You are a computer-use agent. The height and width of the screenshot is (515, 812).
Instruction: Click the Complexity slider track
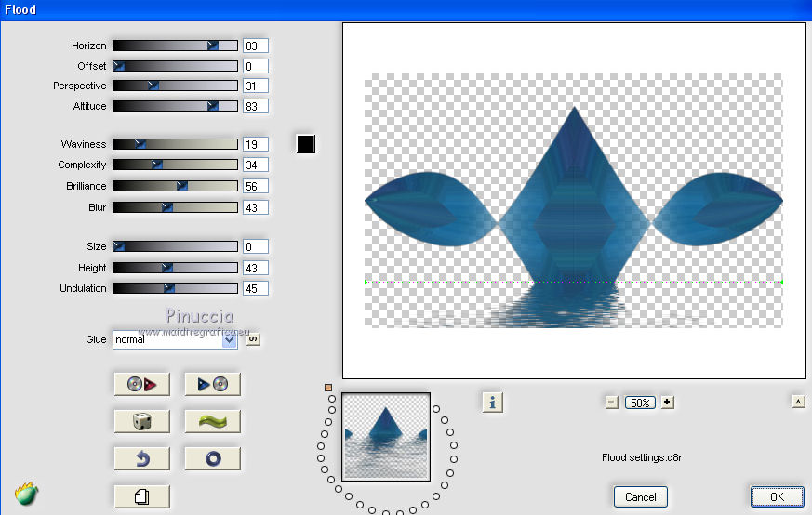click(175, 165)
